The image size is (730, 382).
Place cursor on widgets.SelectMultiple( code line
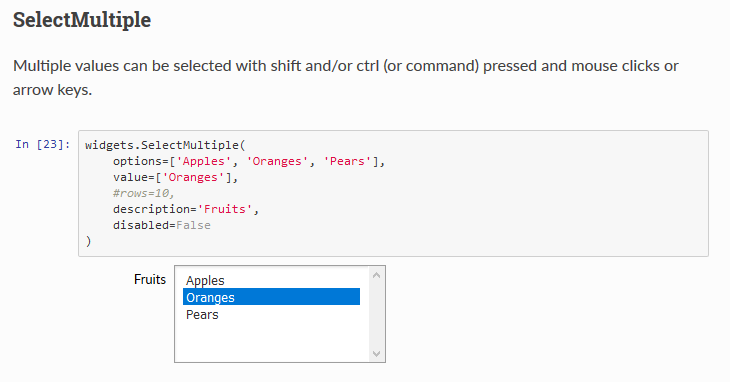165,145
